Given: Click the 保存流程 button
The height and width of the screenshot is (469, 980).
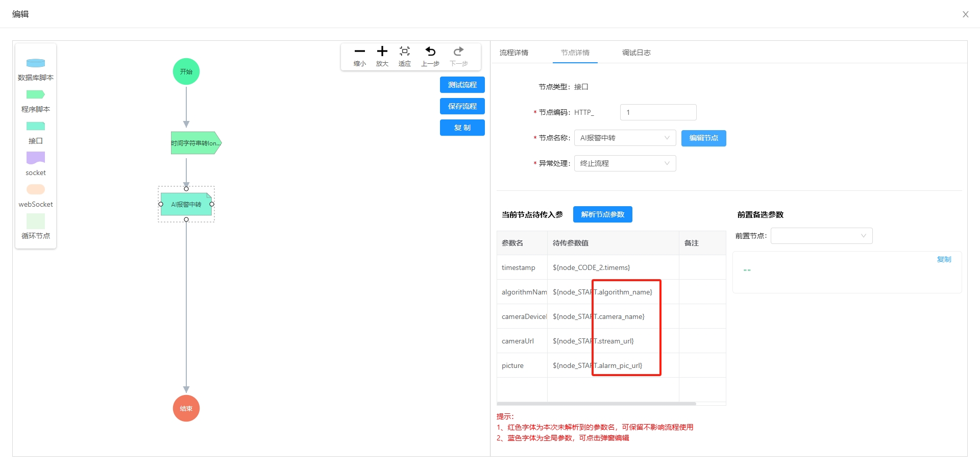Looking at the screenshot, I should [462, 106].
